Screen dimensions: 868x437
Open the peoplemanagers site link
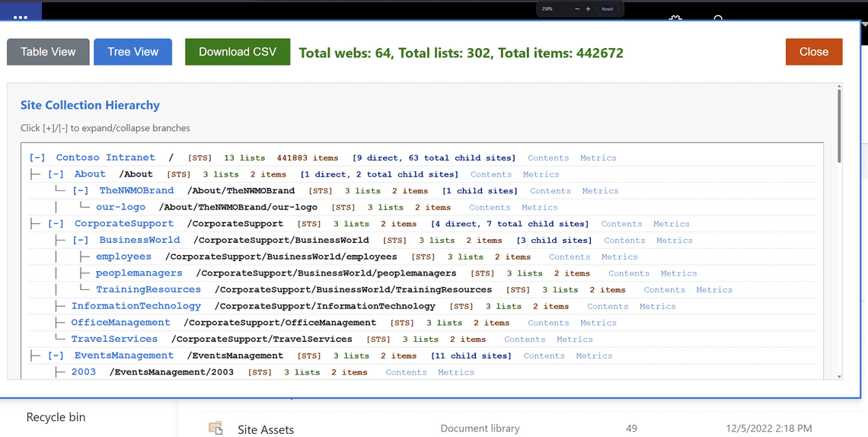pyautogui.click(x=139, y=273)
